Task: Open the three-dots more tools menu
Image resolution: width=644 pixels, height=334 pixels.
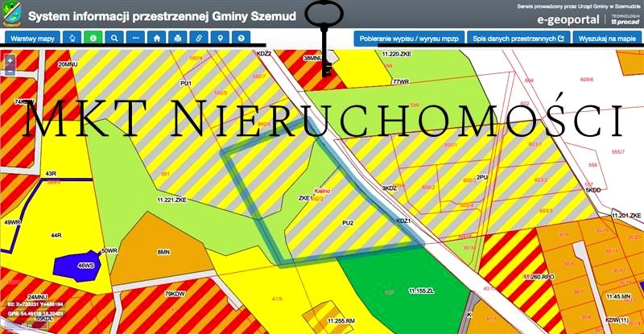Action: pyautogui.click(x=136, y=38)
